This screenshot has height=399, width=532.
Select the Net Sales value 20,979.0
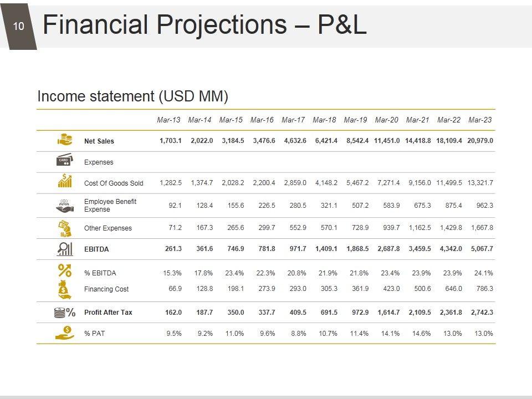point(480,141)
